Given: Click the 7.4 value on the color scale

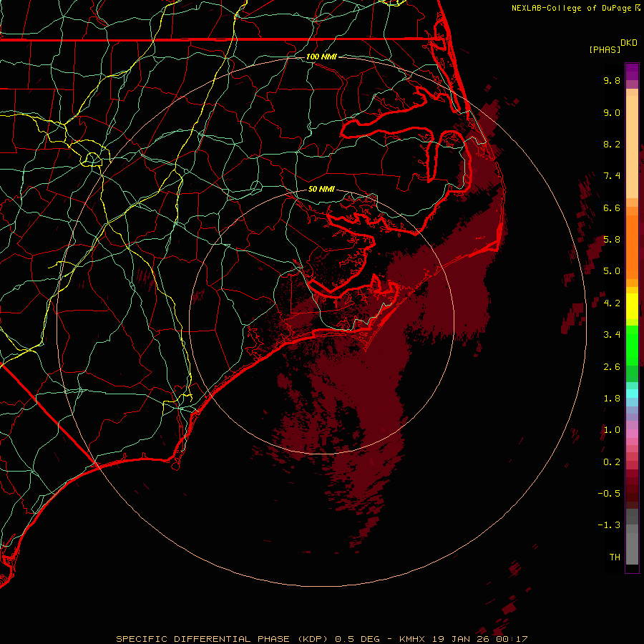Looking at the screenshot, I should (612, 176).
